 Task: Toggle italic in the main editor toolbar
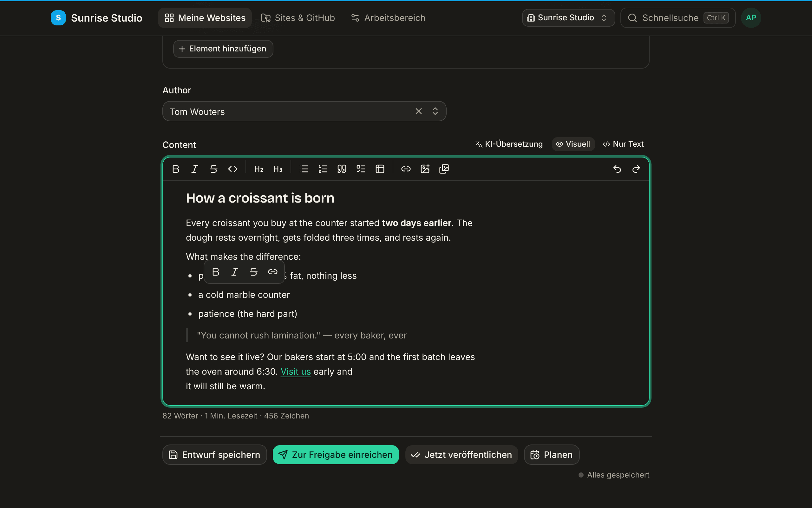pyautogui.click(x=195, y=169)
